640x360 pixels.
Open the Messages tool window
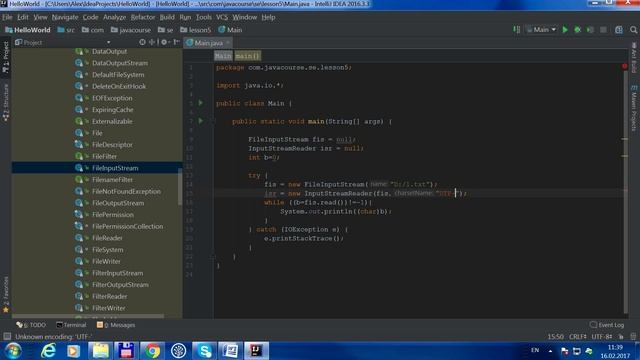click(116, 325)
